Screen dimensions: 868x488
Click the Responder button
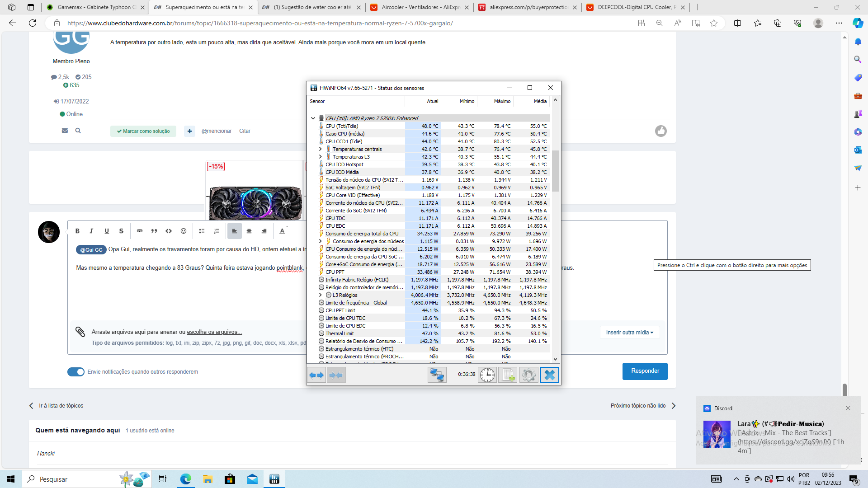(645, 371)
